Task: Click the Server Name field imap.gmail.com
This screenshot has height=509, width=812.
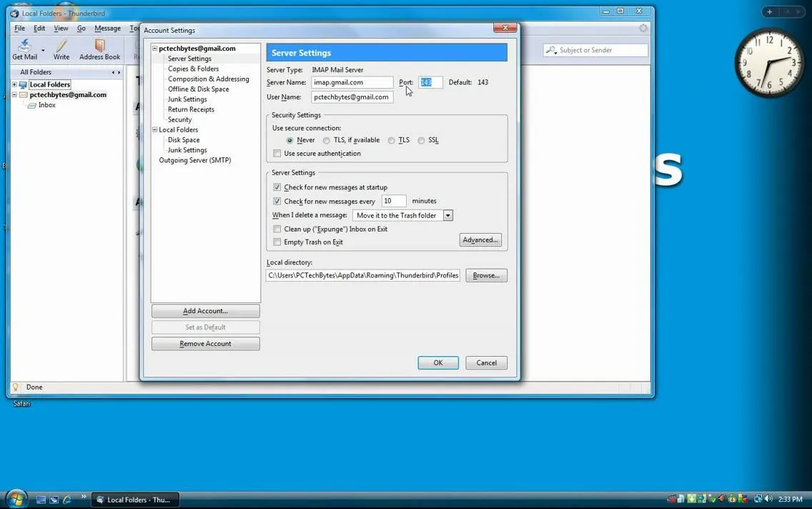Action: 352,82
